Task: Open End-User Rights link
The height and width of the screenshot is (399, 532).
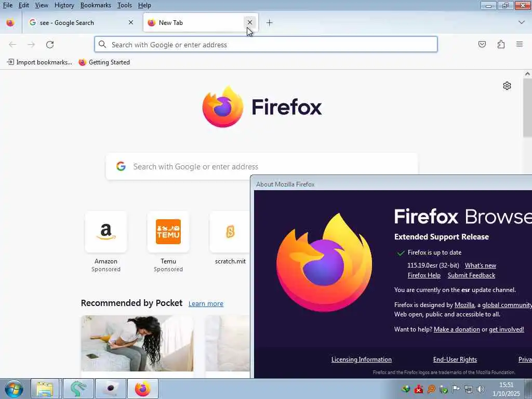Action: 455,360
